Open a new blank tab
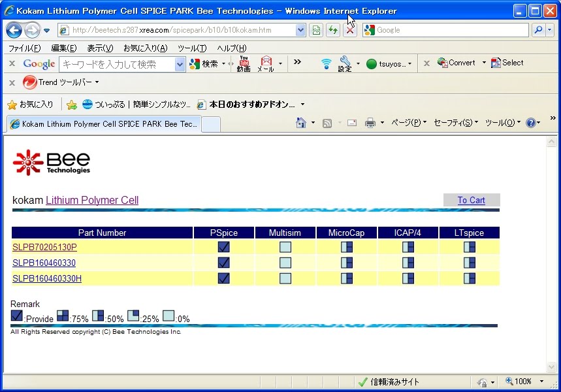Viewport: 561px width, 392px height. point(211,125)
